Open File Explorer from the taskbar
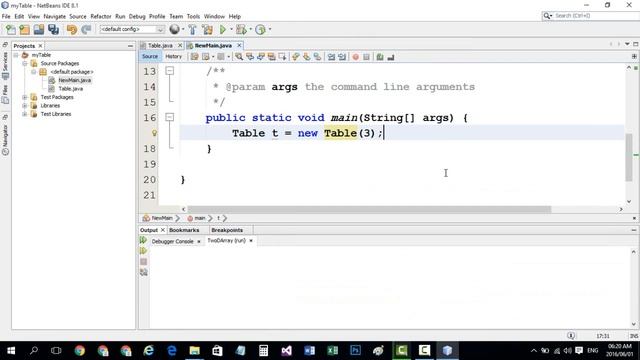Image resolution: width=640 pixels, height=360 pixels. pyautogui.click(x=195, y=351)
